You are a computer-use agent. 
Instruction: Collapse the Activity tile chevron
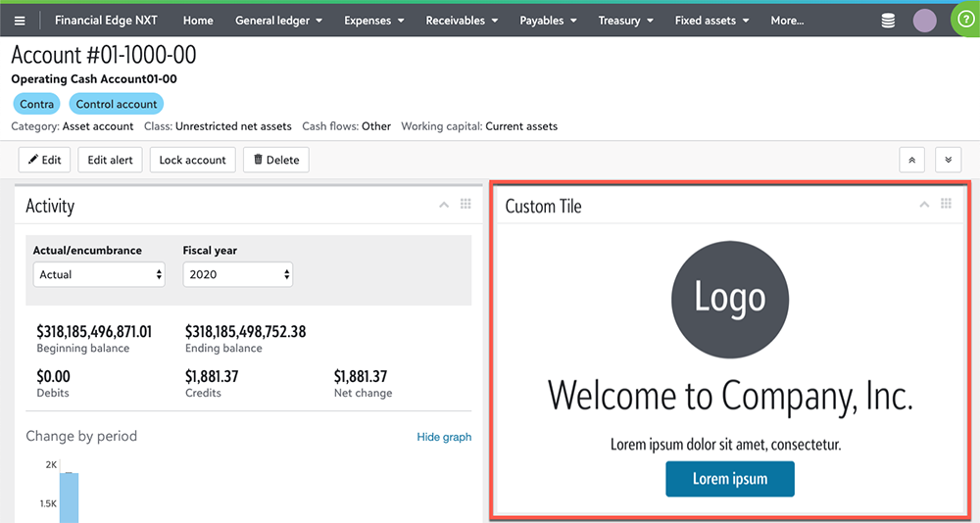(444, 205)
